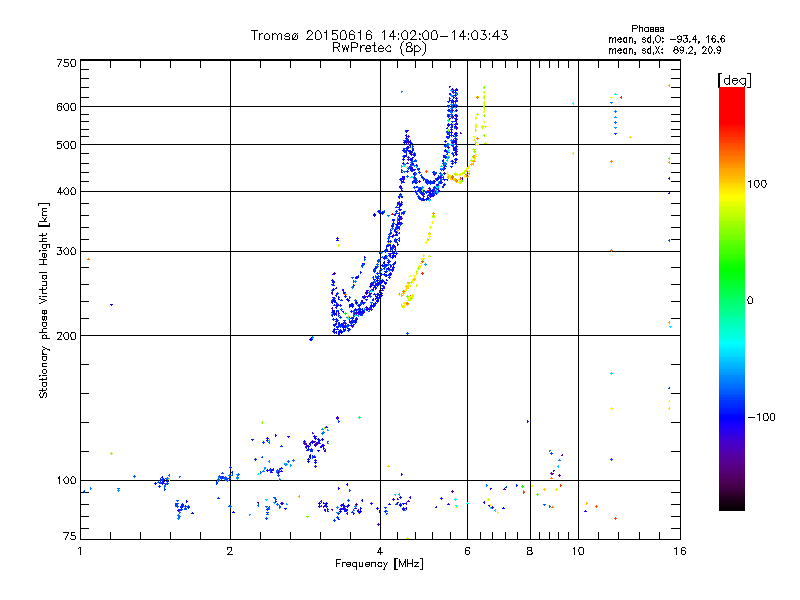This screenshot has height=600, width=800.
Task: Click the x-axis tick label '16'
Action: (680, 551)
